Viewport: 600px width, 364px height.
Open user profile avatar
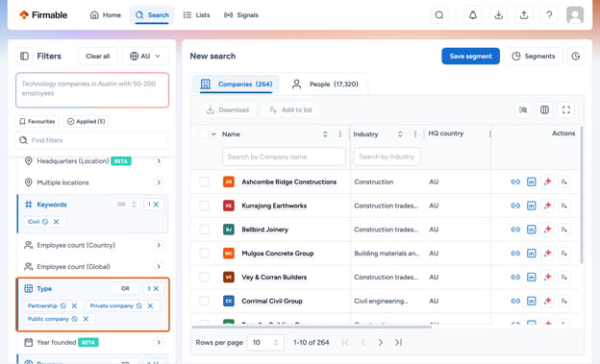tap(575, 15)
